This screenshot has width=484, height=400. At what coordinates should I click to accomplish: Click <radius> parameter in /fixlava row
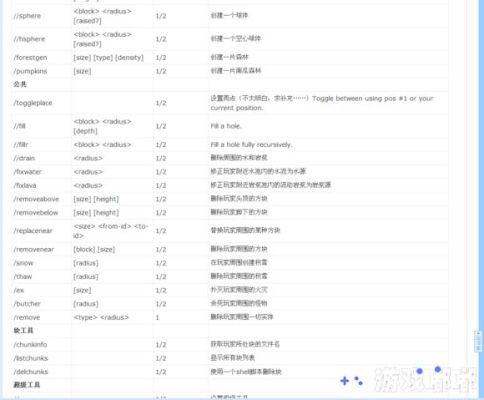tap(88, 185)
